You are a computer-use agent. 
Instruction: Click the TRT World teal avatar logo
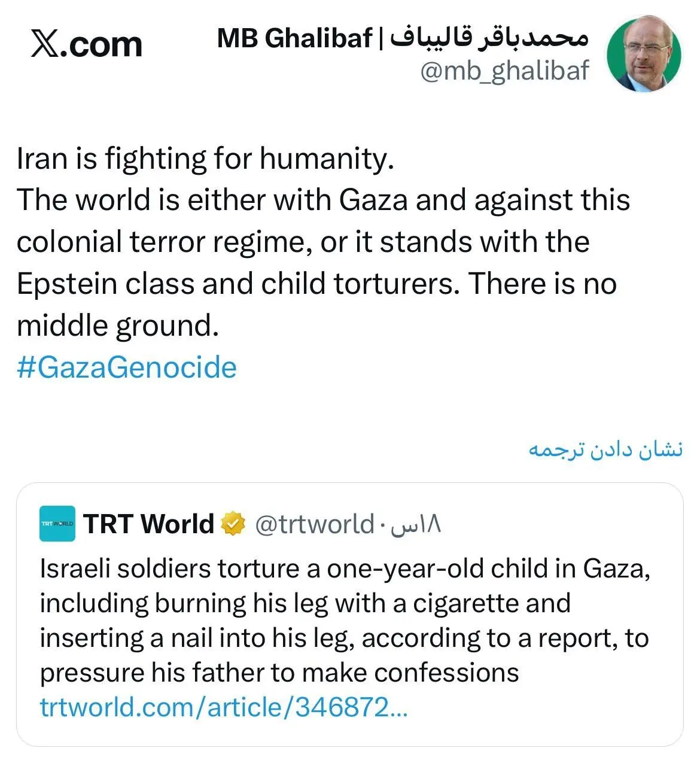point(57,524)
